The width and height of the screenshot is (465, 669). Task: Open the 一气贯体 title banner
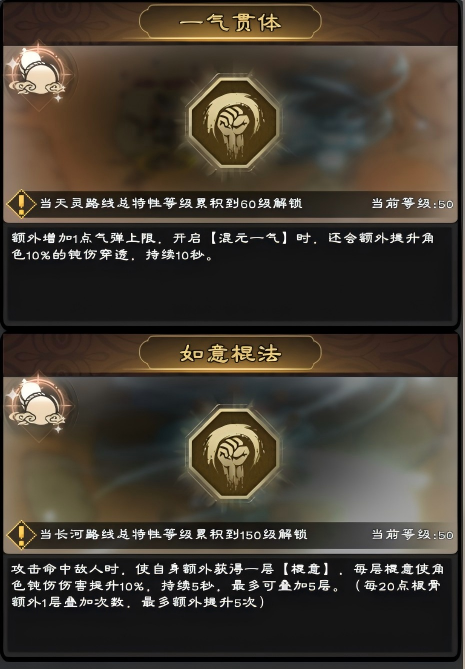[230, 22]
